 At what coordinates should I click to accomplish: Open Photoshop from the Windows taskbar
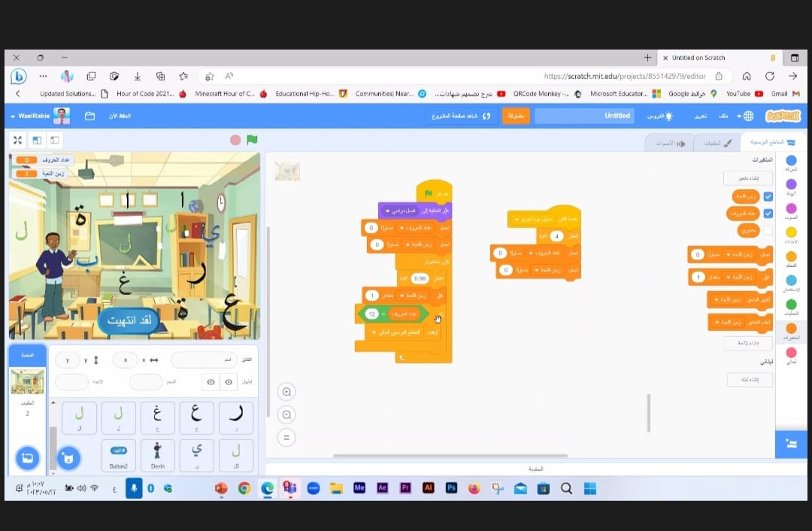coord(451,488)
